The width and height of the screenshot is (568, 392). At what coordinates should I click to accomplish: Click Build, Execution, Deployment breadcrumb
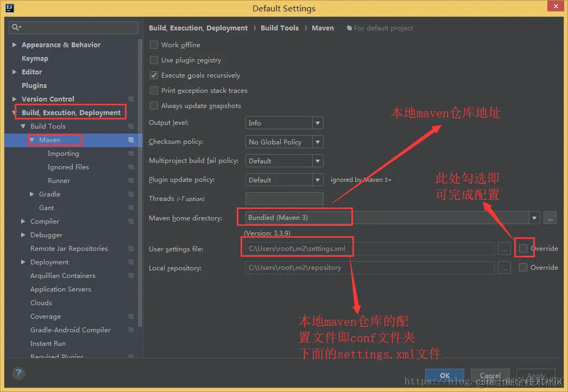(198, 28)
